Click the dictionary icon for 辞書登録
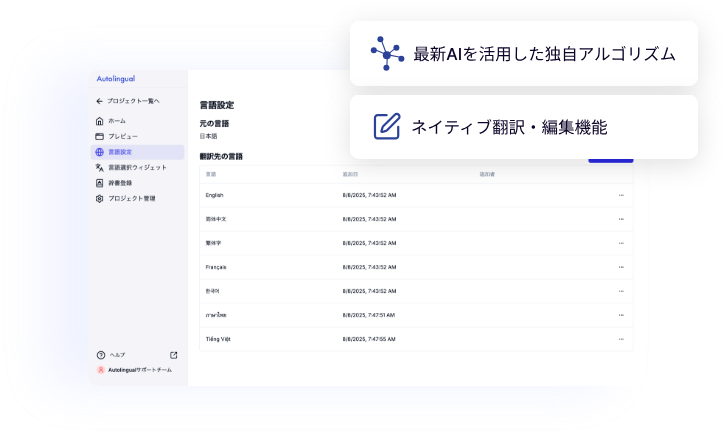725x434 pixels. coord(99,183)
